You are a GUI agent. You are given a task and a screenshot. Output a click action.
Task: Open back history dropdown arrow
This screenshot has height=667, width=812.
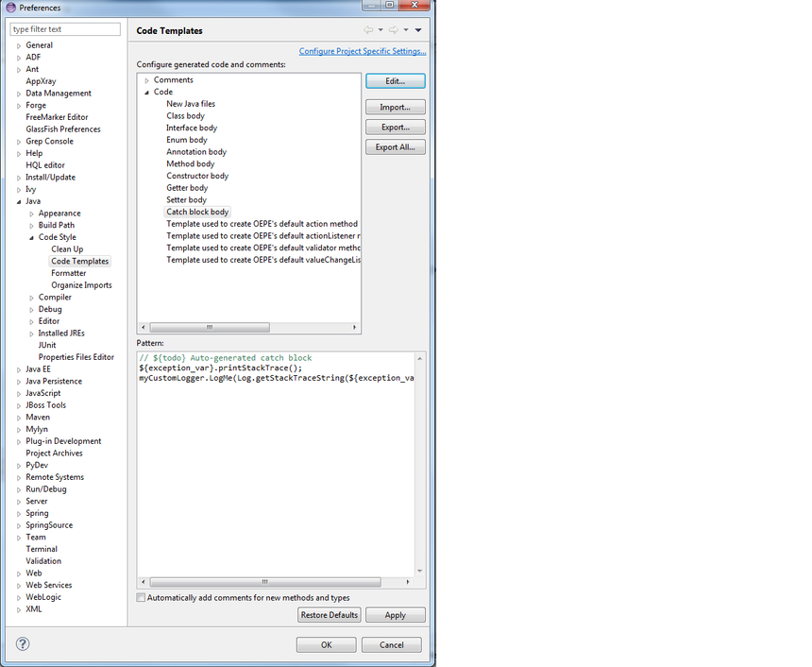coord(381,30)
